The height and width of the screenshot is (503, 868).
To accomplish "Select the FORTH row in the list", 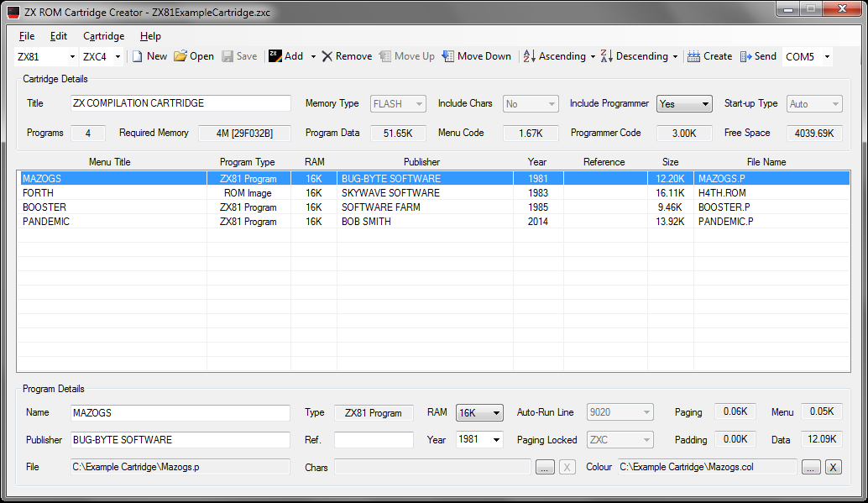I will click(433, 193).
